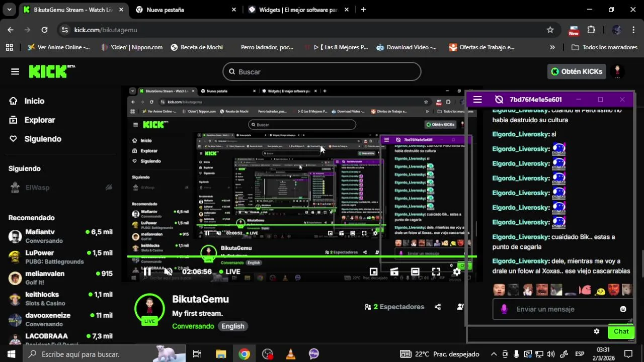This screenshot has width=644, height=362.
Task: Open Windows notification center
Action: pyautogui.click(x=628, y=354)
